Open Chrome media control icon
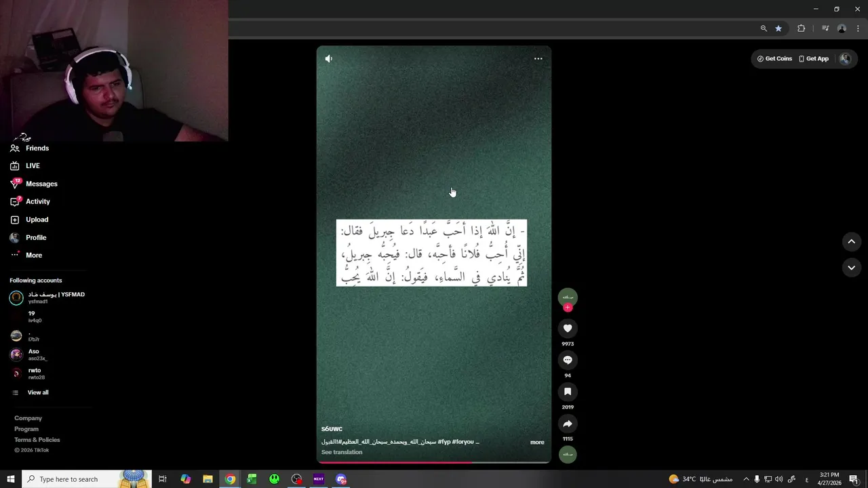 coord(825,28)
